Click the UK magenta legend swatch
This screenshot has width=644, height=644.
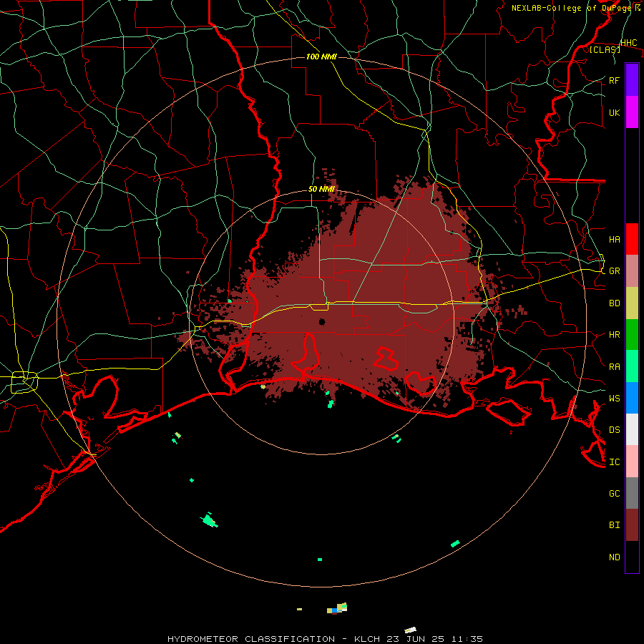point(632,112)
